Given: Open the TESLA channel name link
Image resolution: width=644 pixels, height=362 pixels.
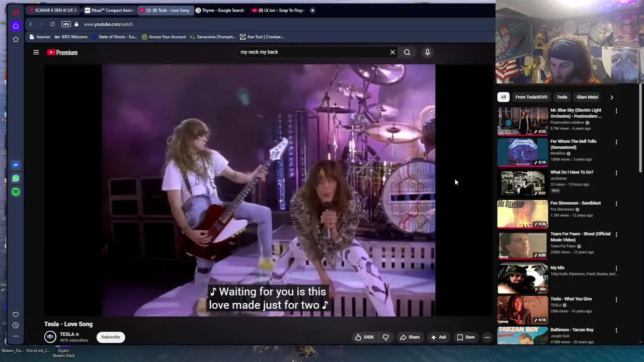Looking at the screenshot, I should 67,334.
